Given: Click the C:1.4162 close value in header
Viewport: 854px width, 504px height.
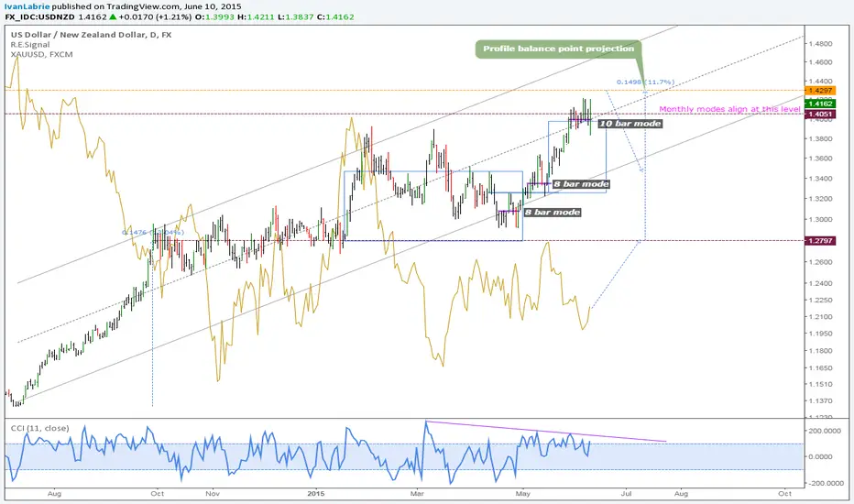Looking at the screenshot, I should [x=335, y=16].
